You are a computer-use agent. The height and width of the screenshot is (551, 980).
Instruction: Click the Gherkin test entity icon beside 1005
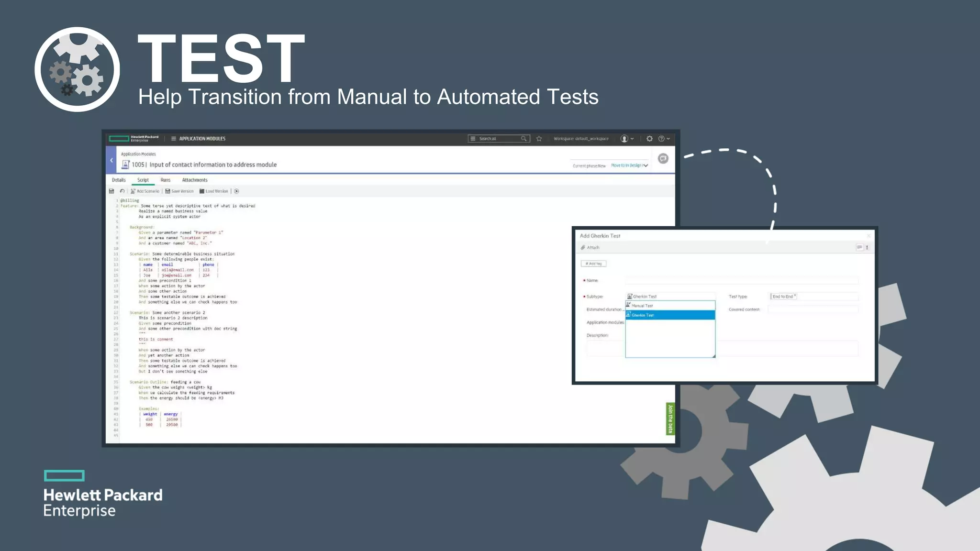[125, 165]
